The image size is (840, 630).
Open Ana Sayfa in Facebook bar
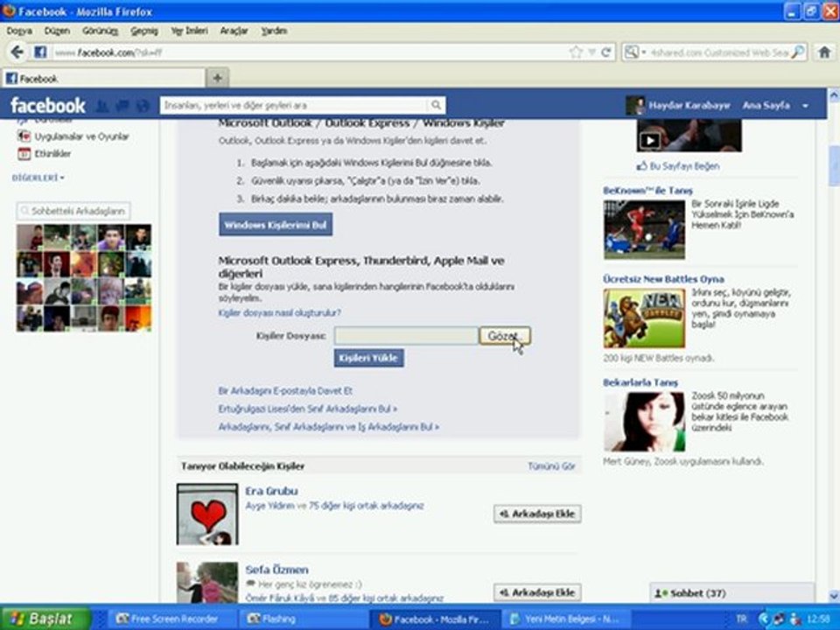coord(766,106)
